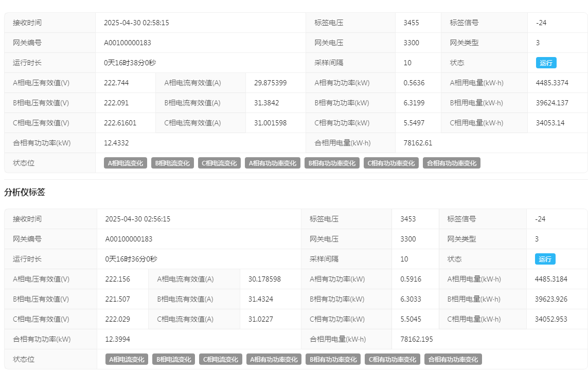Click C-phase active power value 5.5497

tap(414, 123)
